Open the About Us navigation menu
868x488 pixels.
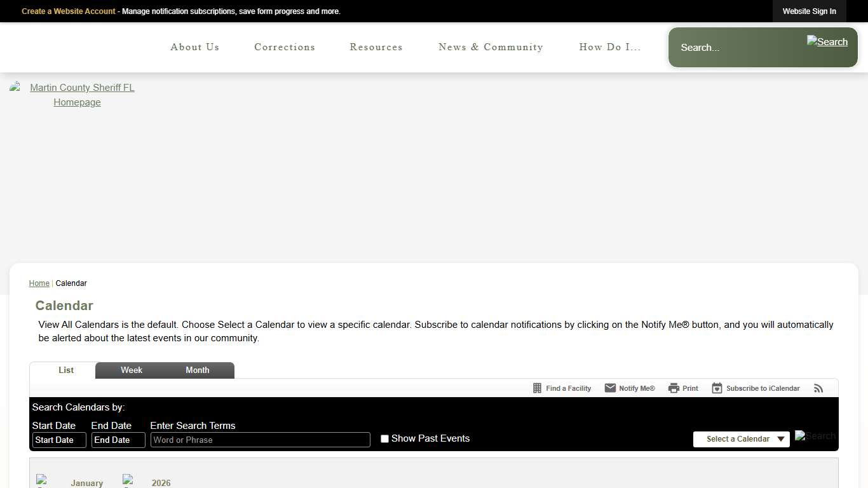pos(194,47)
